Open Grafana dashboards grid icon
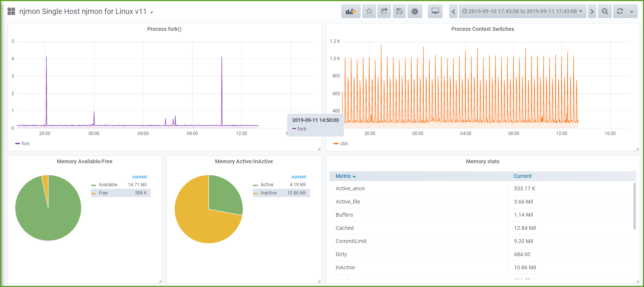Screen dimensions: 644x287 [11, 11]
